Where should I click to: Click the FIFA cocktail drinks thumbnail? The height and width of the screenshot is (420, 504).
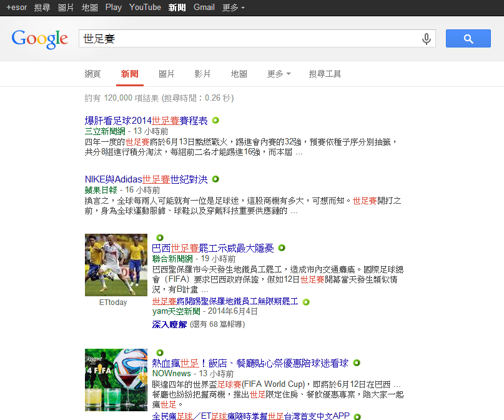click(116, 380)
